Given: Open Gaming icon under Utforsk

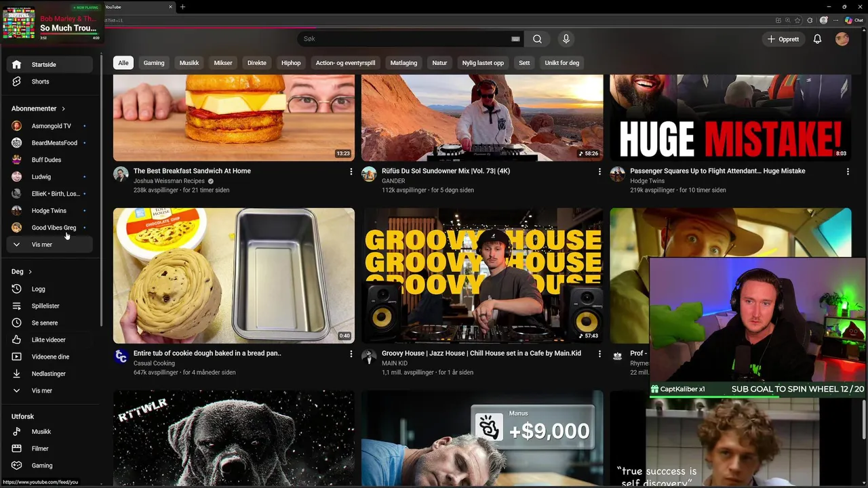Looking at the screenshot, I should (x=17, y=466).
